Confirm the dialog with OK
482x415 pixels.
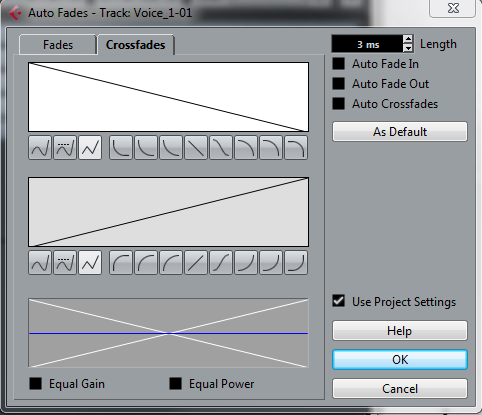tap(400, 360)
